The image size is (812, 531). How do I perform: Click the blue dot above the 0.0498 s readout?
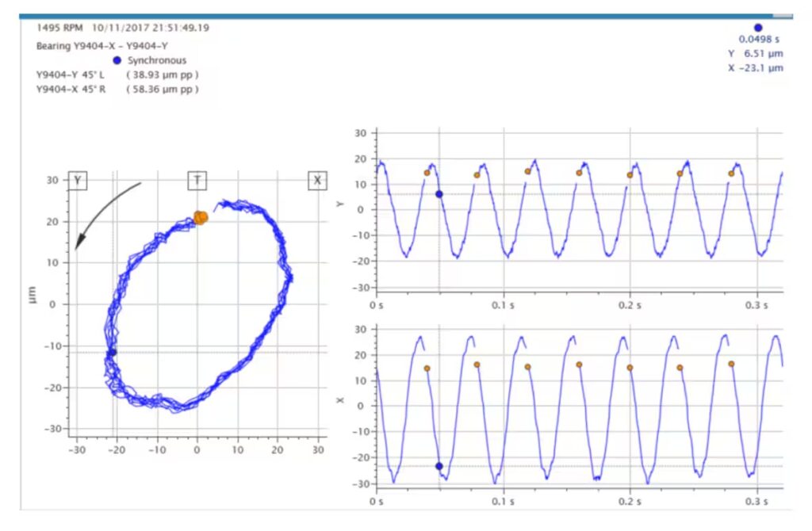757,27
